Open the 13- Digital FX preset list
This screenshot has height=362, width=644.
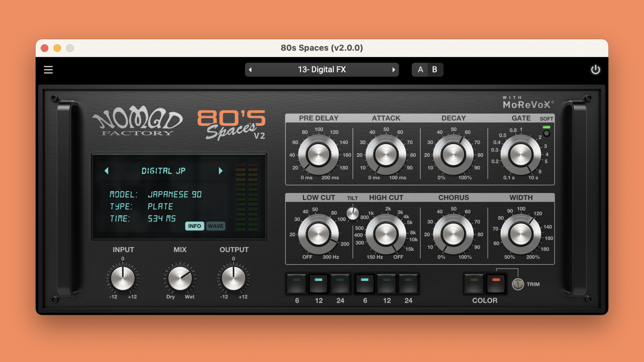322,70
